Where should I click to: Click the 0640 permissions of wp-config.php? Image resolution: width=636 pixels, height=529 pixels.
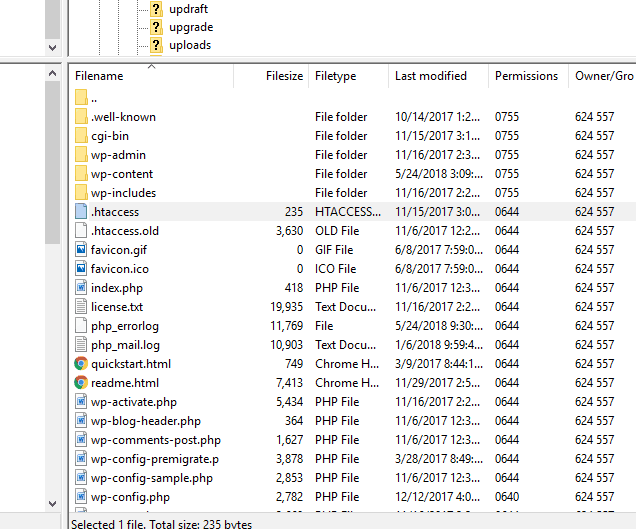click(x=507, y=497)
